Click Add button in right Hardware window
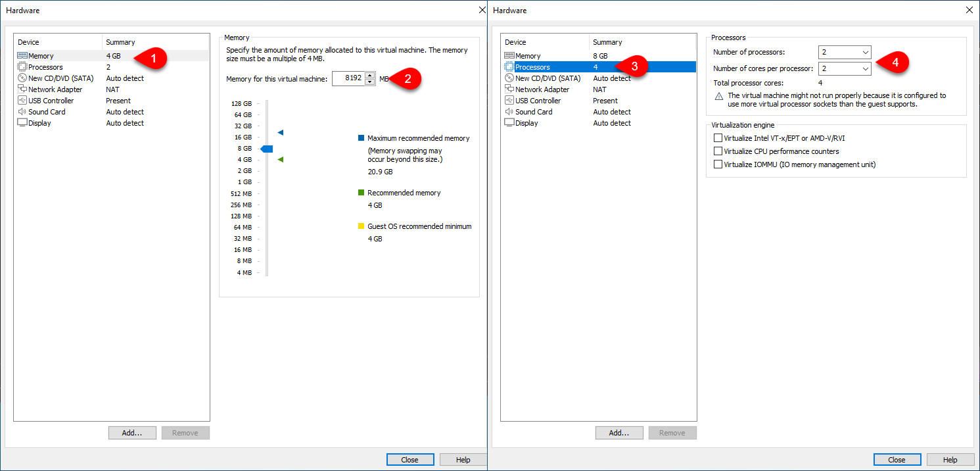The width and height of the screenshot is (980, 471). [619, 433]
